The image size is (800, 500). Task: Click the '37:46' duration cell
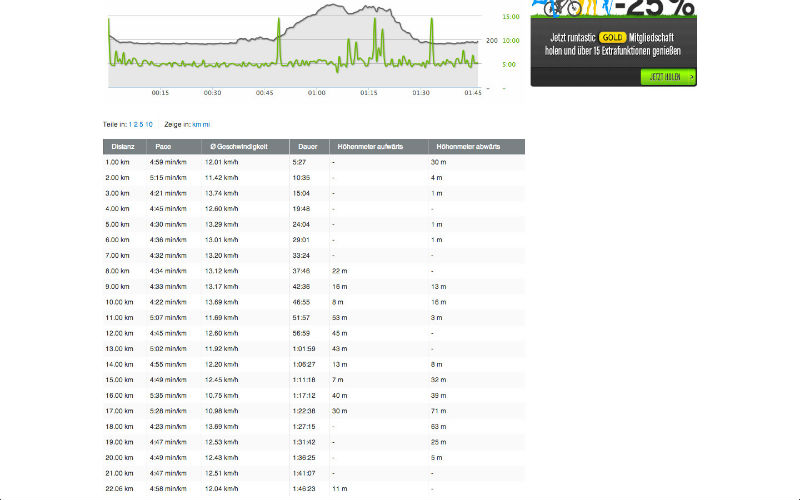pyautogui.click(x=301, y=271)
